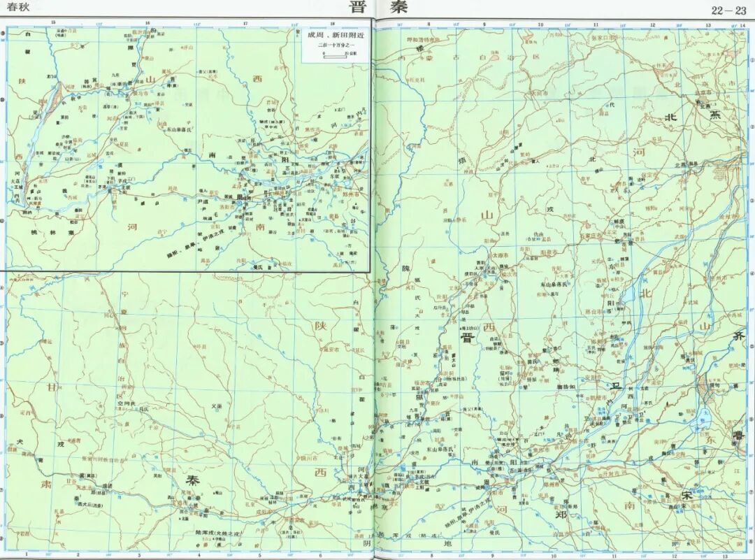Click the scale bar in the inset legend

(x=333, y=57)
